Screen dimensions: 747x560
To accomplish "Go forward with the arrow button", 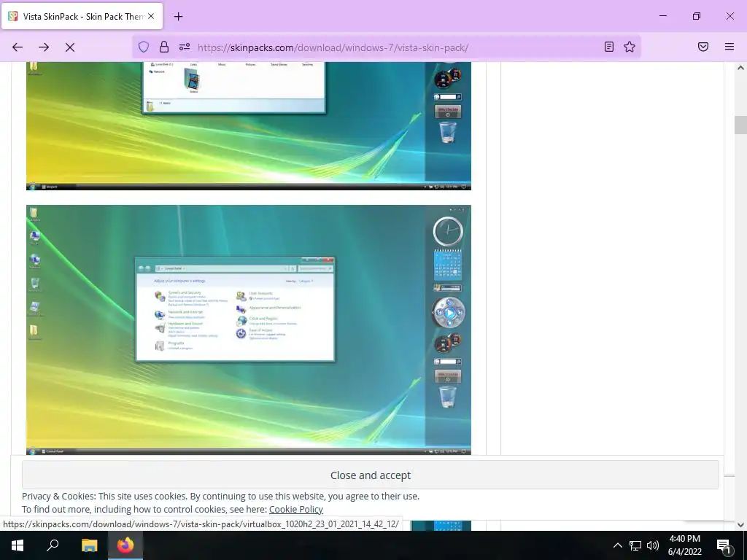I will tap(44, 47).
